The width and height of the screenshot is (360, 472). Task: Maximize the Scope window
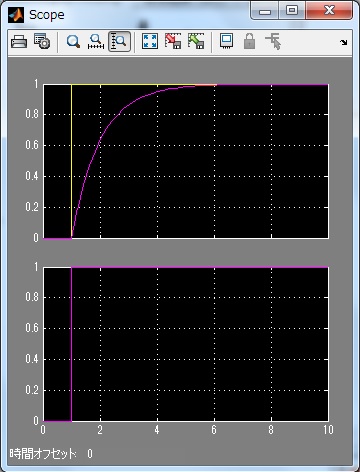[x=292, y=11]
